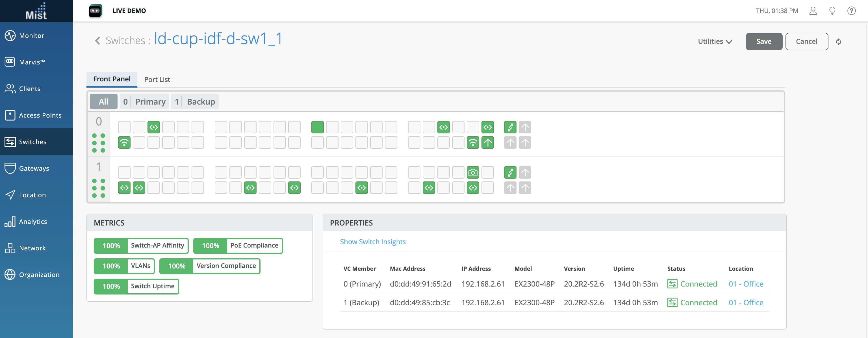The image size is (868, 338).
Task: Filter front panel to 0 Primary
Action: point(145,101)
